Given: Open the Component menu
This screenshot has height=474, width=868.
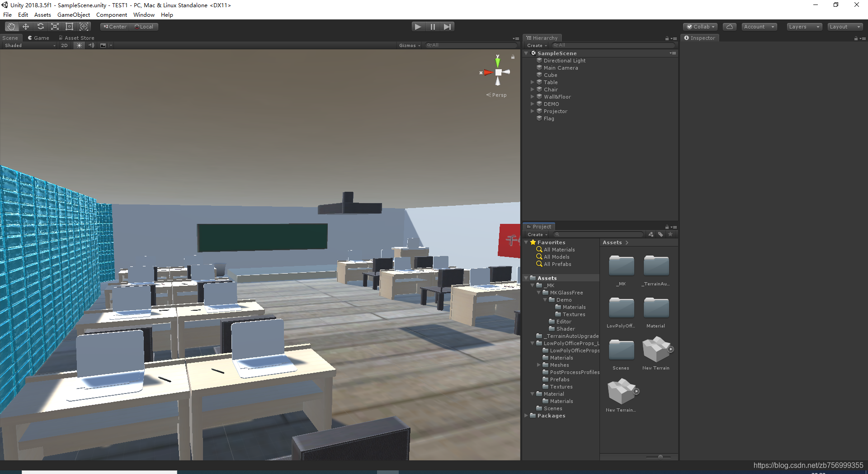Looking at the screenshot, I should [112, 14].
